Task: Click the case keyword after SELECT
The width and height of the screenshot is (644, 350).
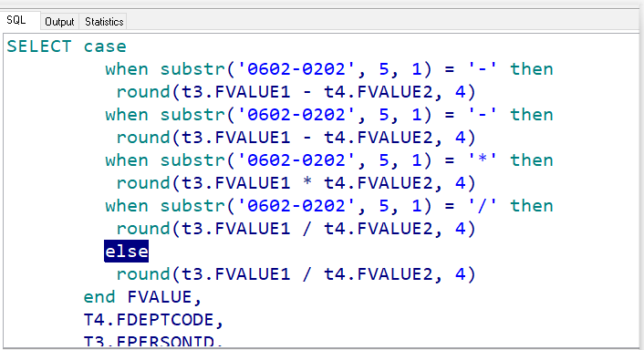Action: [x=105, y=46]
